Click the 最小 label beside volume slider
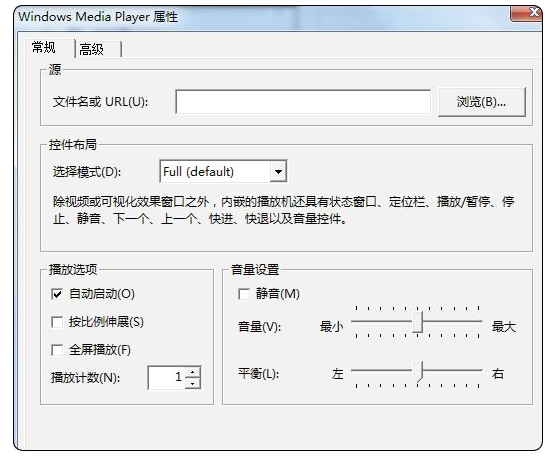551x456 pixels. (x=331, y=327)
